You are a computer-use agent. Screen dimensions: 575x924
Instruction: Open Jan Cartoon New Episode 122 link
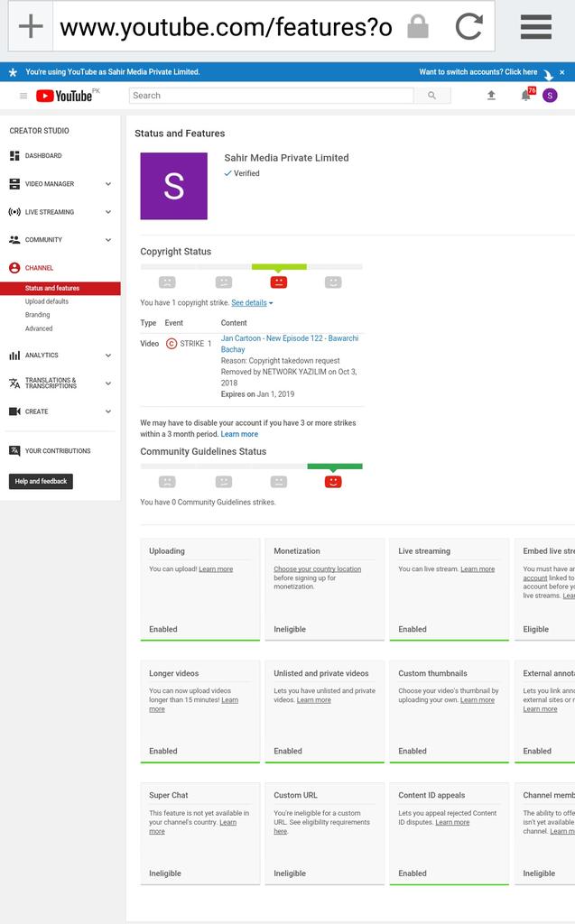coord(290,344)
